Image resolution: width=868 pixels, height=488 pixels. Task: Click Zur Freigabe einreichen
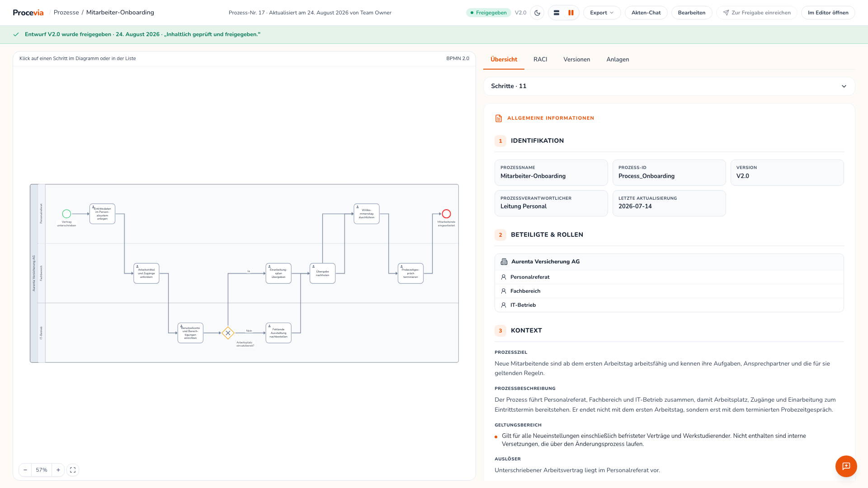(756, 13)
